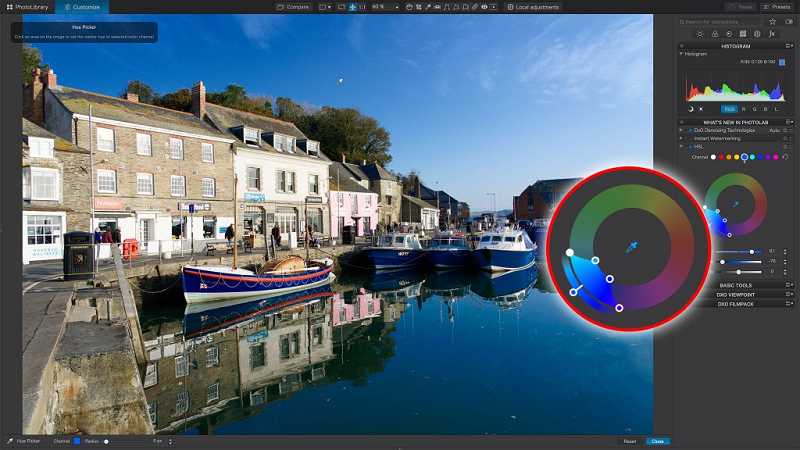Click the fx effects tab icon
Screen dimensions: 800x450
tap(772, 33)
